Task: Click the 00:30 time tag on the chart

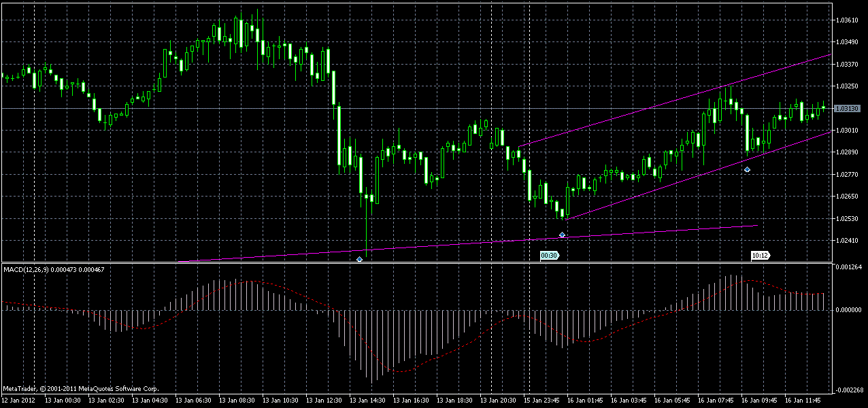Action: click(x=548, y=256)
